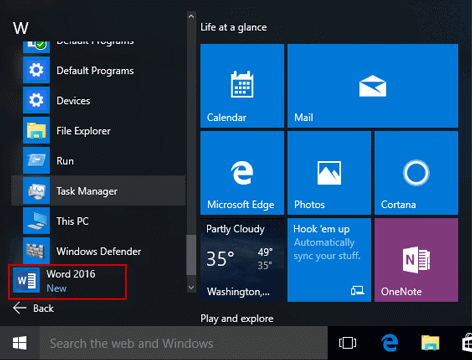Open the Photos tile
The image size is (472, 360).
tap(329, 173)
